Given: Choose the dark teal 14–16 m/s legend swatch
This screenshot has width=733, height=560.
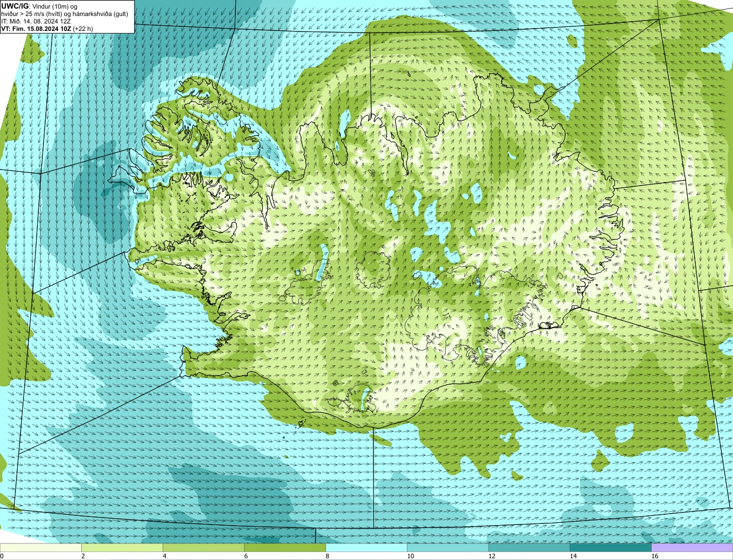Looking at the screenshot, I should pyautogui.click(x=610, y=548).
